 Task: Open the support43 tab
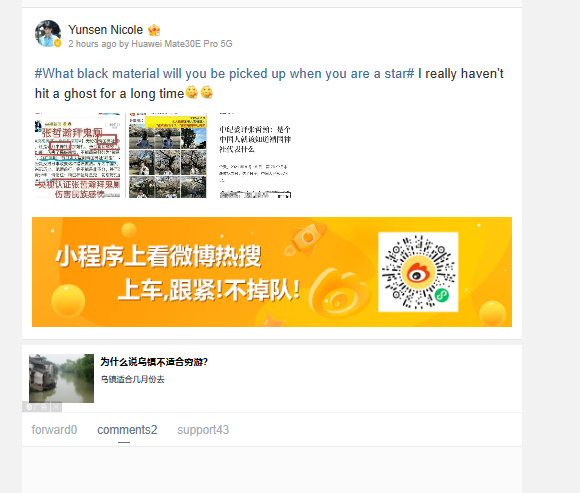pos(203,430)
